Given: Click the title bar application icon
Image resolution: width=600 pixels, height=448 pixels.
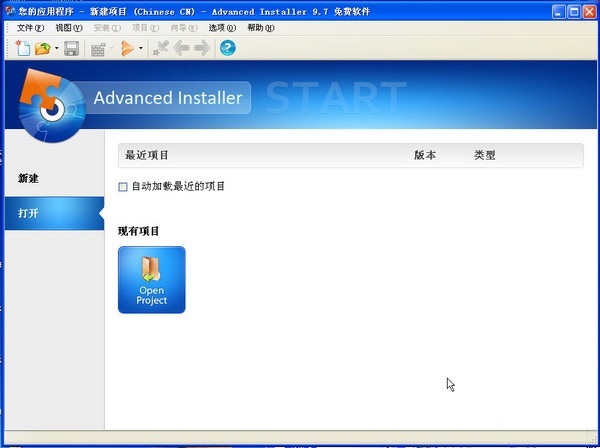Looking at the screenshot, I should click(10, 11).
